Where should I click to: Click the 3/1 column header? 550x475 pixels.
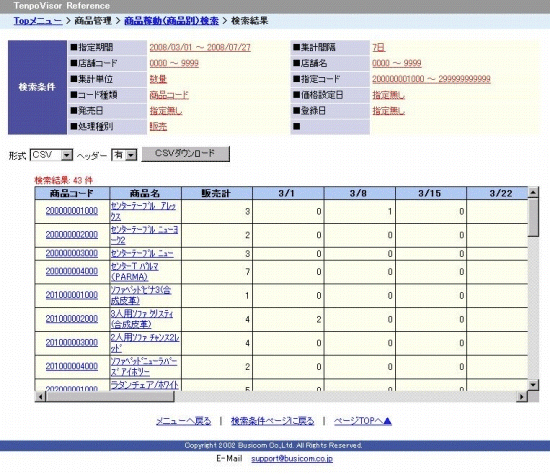pos(288,193)
